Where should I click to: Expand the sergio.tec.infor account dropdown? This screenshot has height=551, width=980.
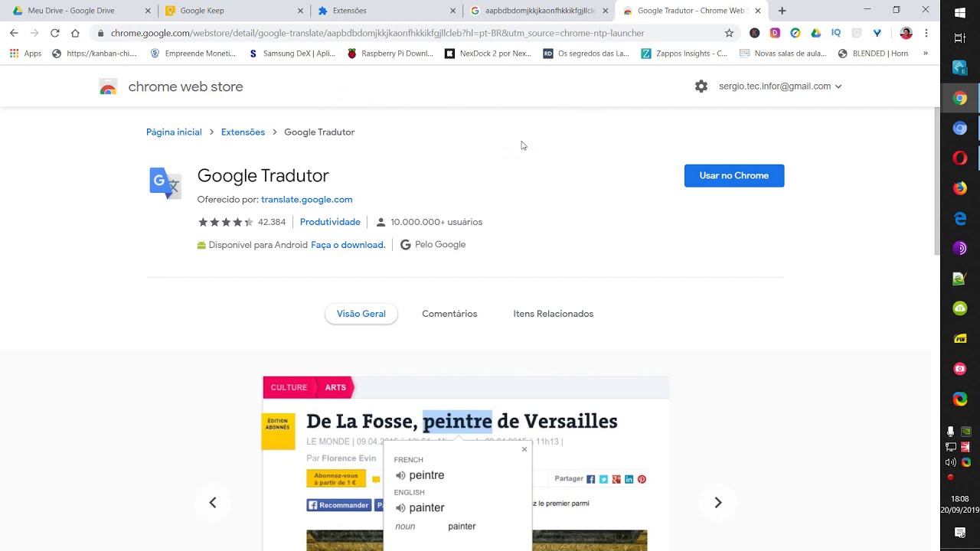(780, 86)
